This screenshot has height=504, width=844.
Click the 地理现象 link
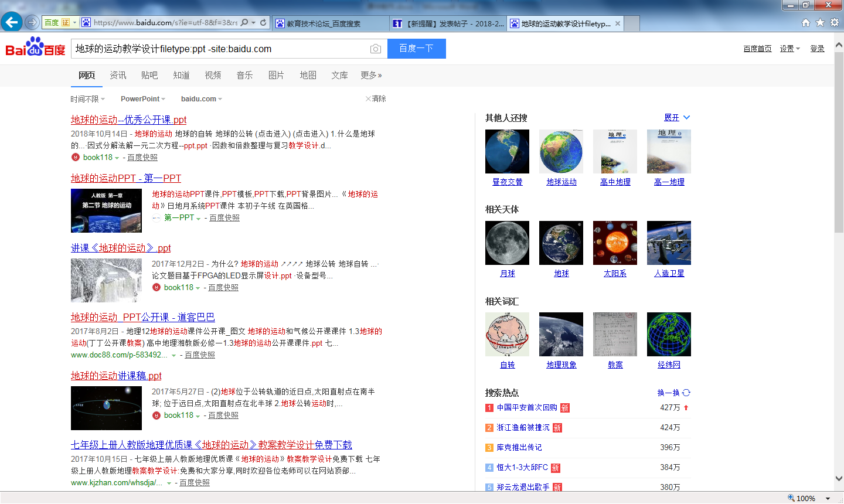(561, 365)
